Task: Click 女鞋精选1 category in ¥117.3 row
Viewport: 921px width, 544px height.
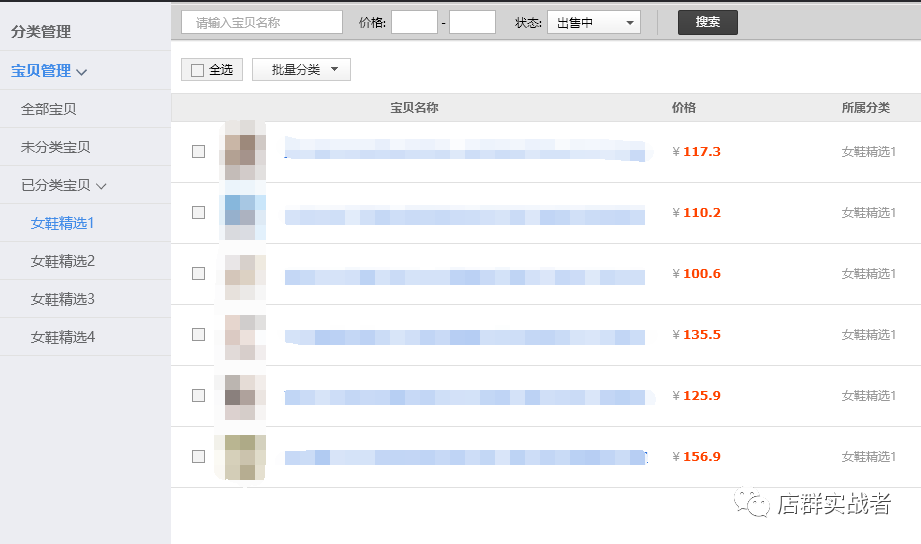Action: (x=869, y=152)
